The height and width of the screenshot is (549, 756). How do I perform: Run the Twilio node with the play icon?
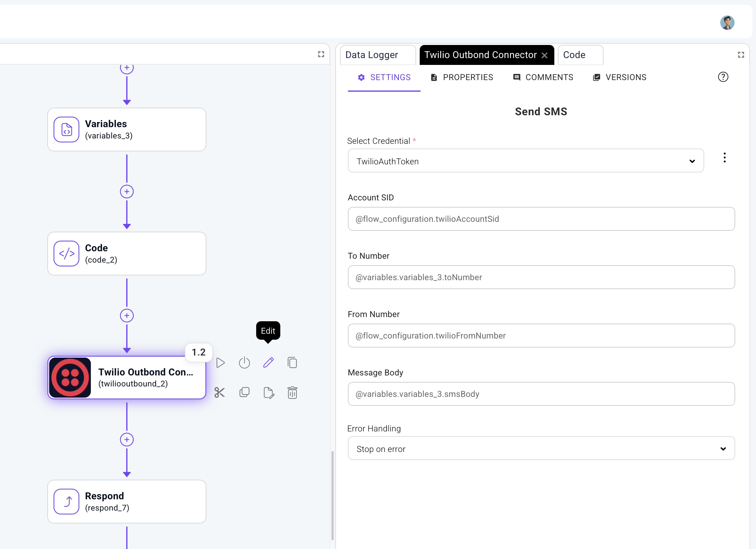point(220,362)
